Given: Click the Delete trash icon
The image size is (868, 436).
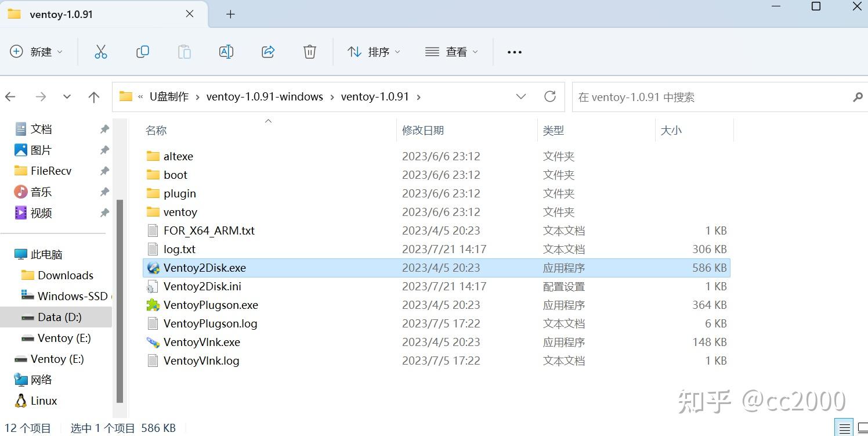Looking at the screenshot, I should (310, 52).
